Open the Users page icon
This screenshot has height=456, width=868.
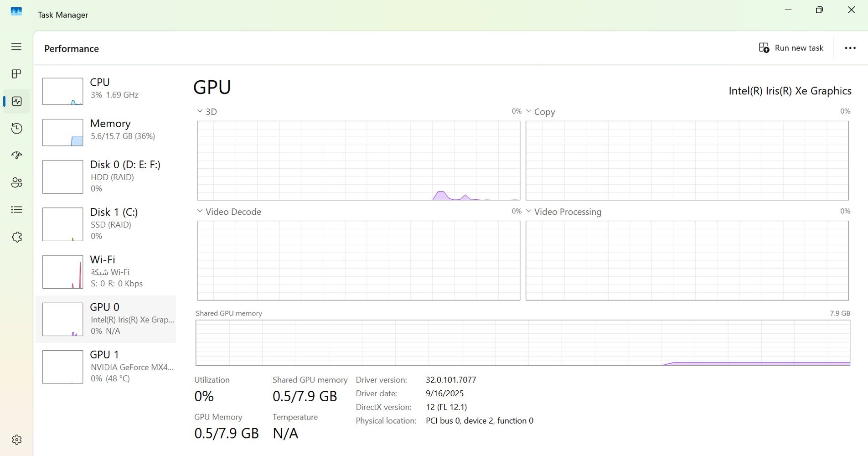tap(17, 182)
